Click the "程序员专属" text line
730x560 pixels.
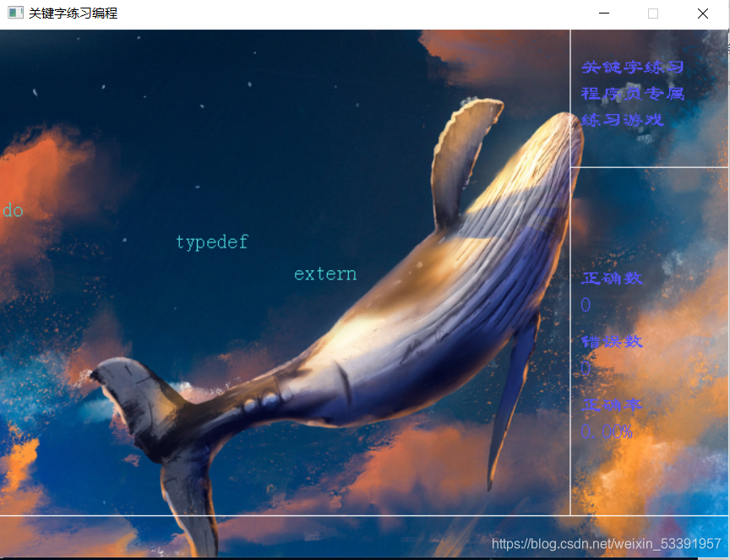point(633,94)
